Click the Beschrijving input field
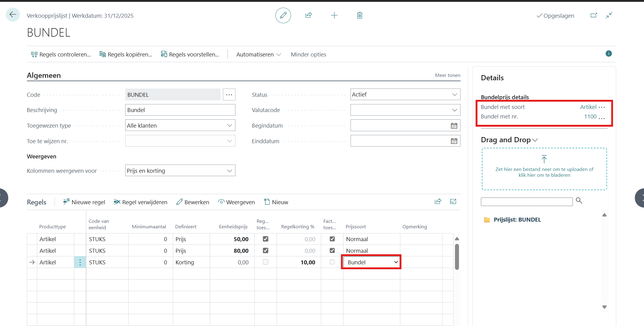644x326 pixels. pos(180,110)
